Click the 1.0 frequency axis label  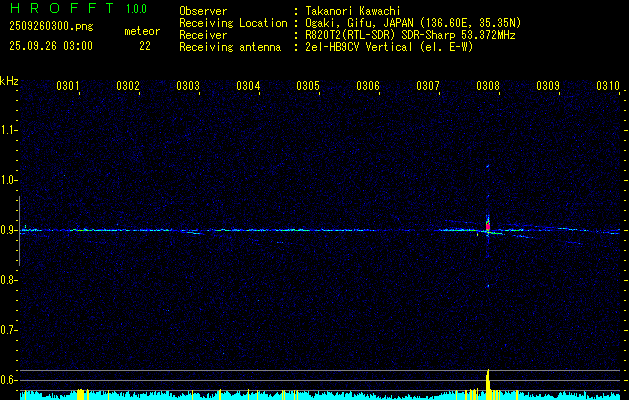click(8, 180)
